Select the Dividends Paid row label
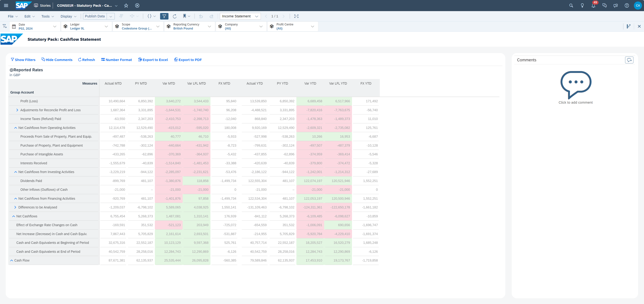The height and width of the screenshot is (304, 644). pos(31,181)
